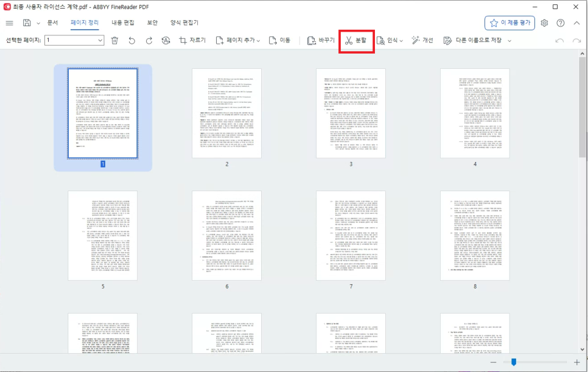Expand the 다른 이름으로 저장 dropdown arrow
The width and height of the screenshot is (588, 372).
(509, 41)
